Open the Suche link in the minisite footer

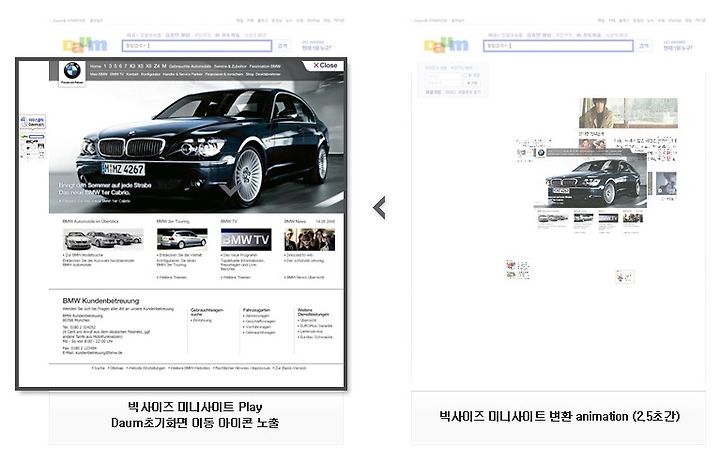point(99,368)
